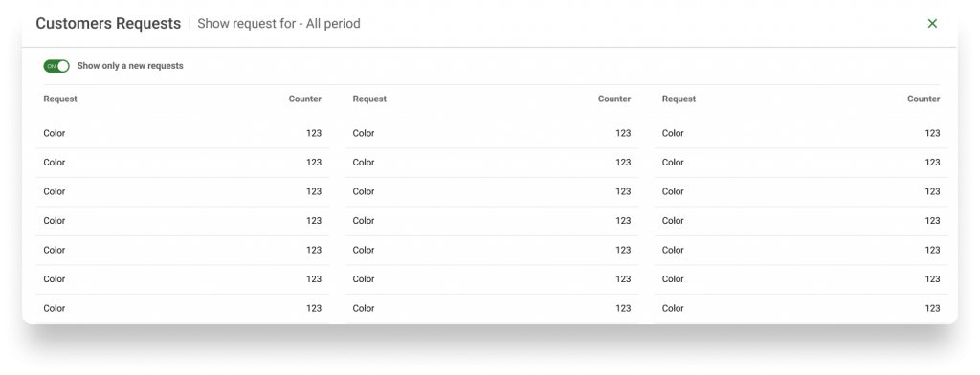This screenshot has height=375, width=980.
Task: Toggle off Show only a new requests
Action: tap(56, 66)
